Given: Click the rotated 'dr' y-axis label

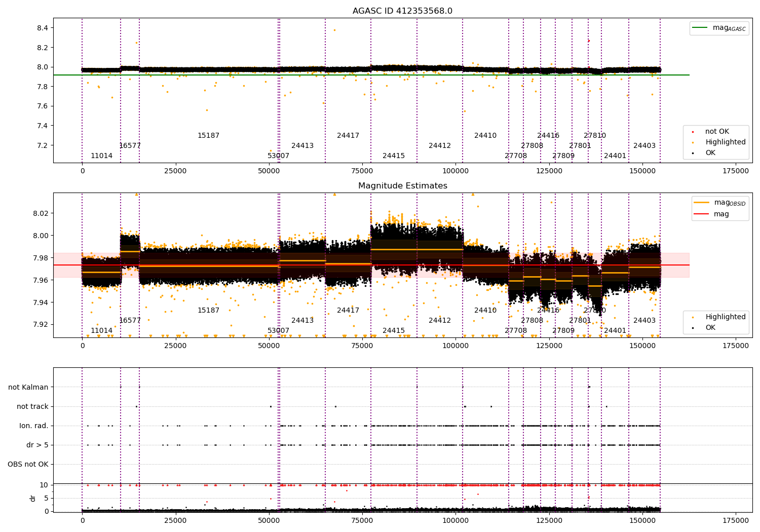Looking at the screenshot, I should (33, 498).
